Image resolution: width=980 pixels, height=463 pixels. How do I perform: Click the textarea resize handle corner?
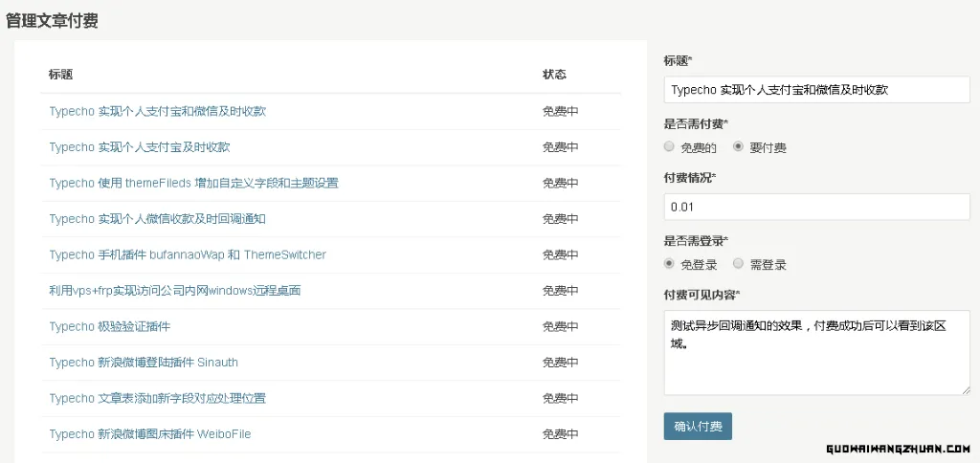966,390
